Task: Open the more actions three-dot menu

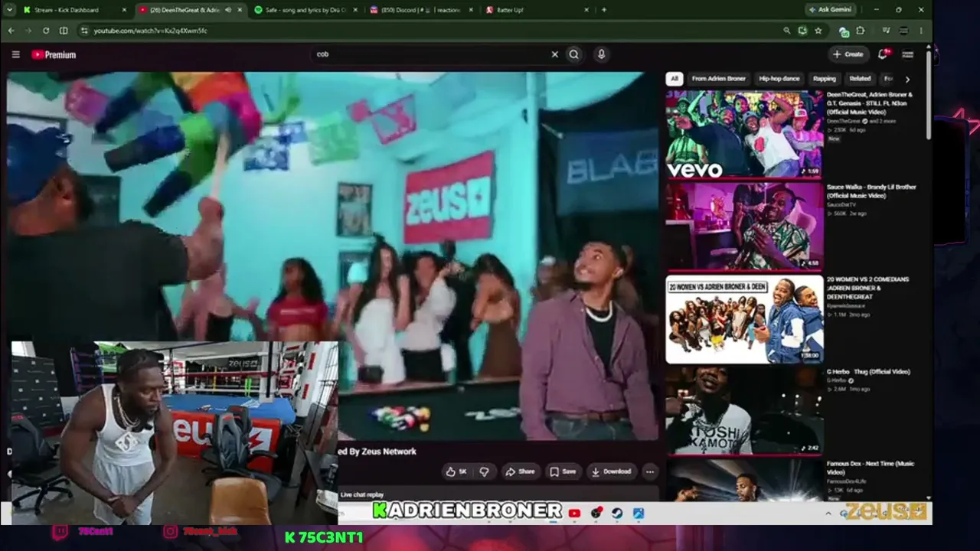Action: click(650, 471)
